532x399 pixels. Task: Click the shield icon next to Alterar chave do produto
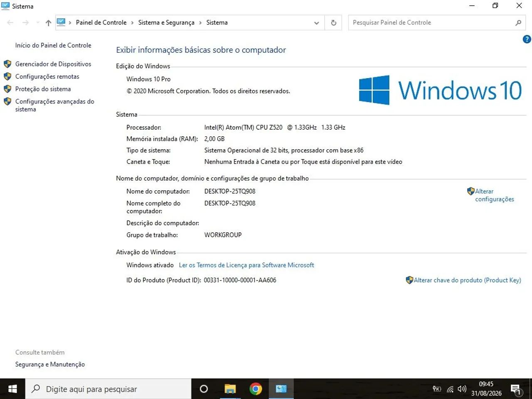point(409,280)
